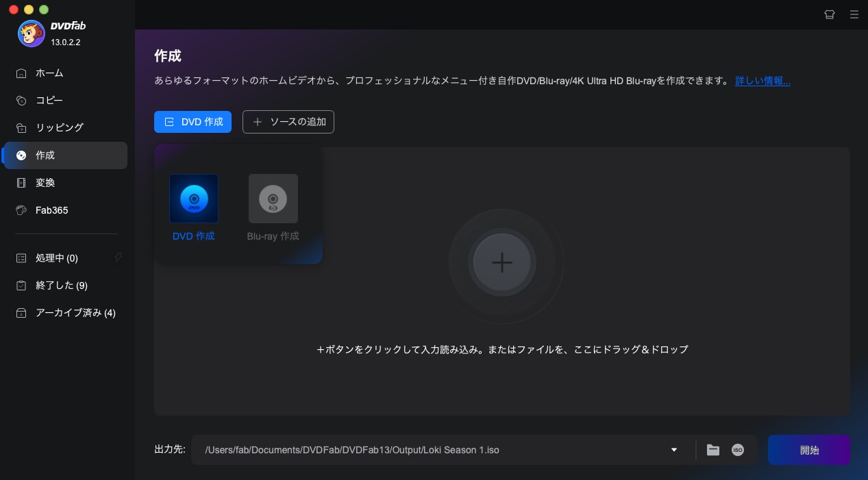Viewport: 868px width, 480px height.
Task: Choose ISO output icon
Action: coord(738,450)
